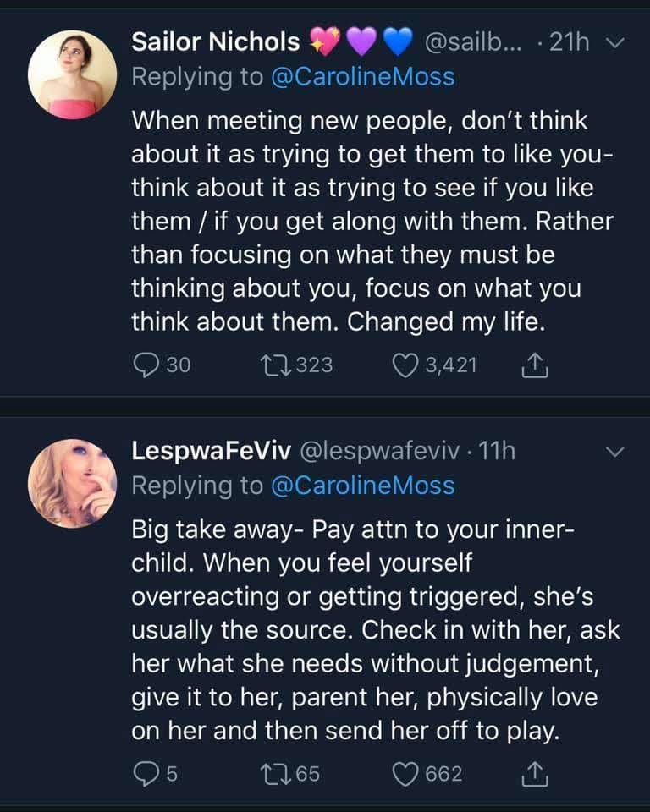Expand the LespwaFeViv tweet options chevron
Screen dimensions: 650x812
coord(615,452)
